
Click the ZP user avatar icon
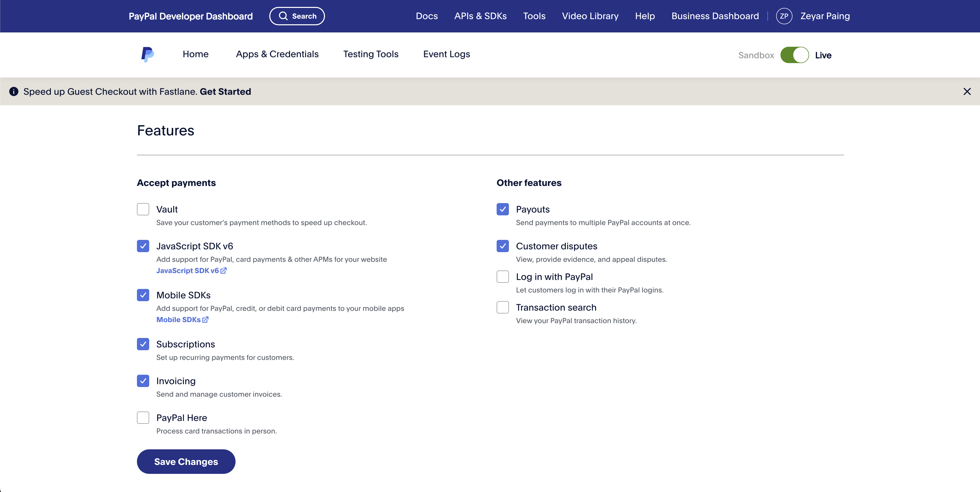(x=784, y=16)
